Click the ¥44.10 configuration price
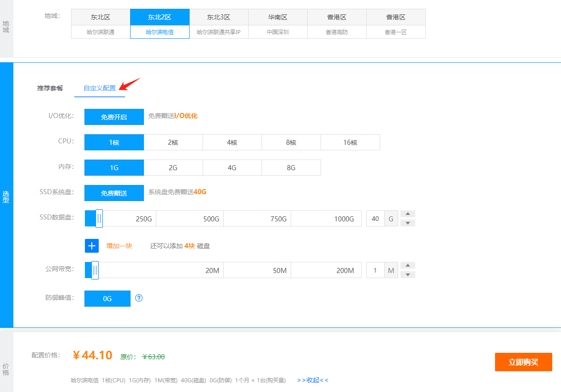 [93, 355]
